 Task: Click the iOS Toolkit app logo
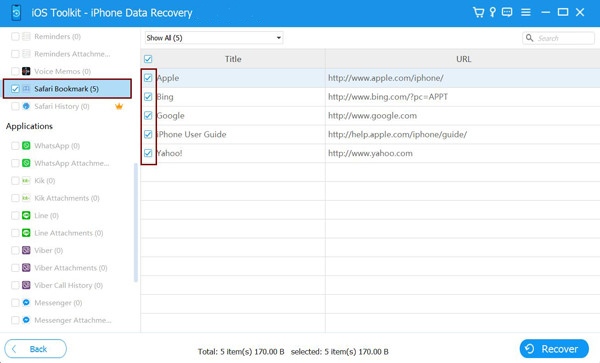[16, 13]
